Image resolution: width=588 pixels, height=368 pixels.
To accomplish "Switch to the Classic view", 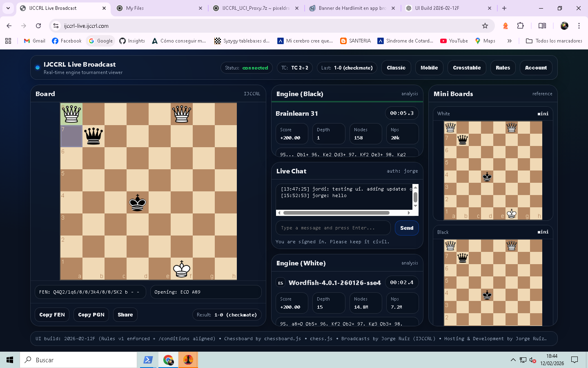I will point(396,68).
